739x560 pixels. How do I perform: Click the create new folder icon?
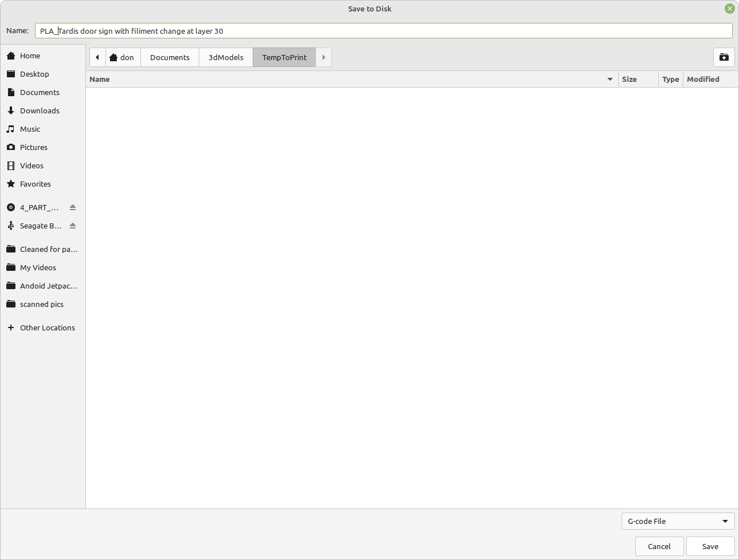tap(724, 57)
